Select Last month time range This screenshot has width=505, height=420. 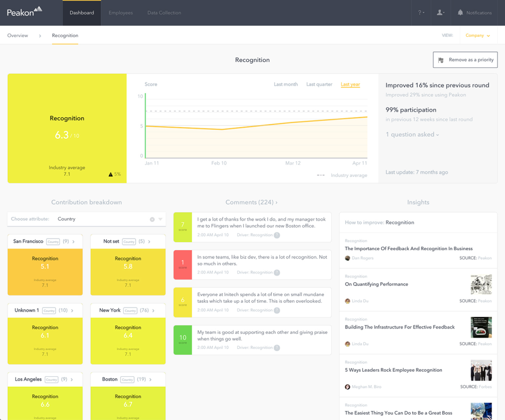[286, 84]
